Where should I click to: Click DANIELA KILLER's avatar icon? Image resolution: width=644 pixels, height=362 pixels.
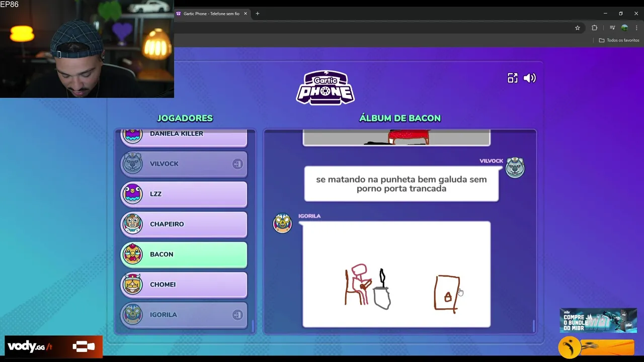[x=132, y=135]
